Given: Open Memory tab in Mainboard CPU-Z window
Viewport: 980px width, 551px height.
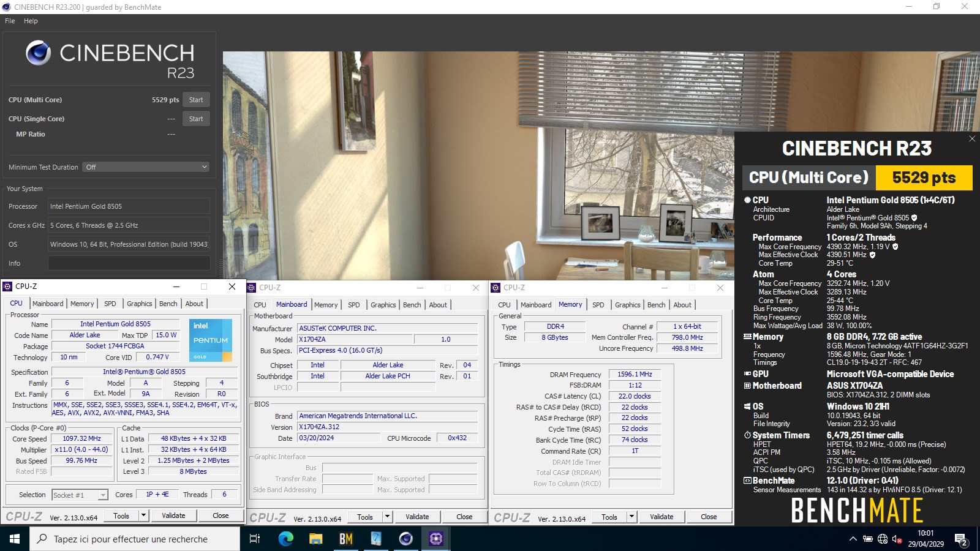Looking at the screenshot, I should point(326,305).
